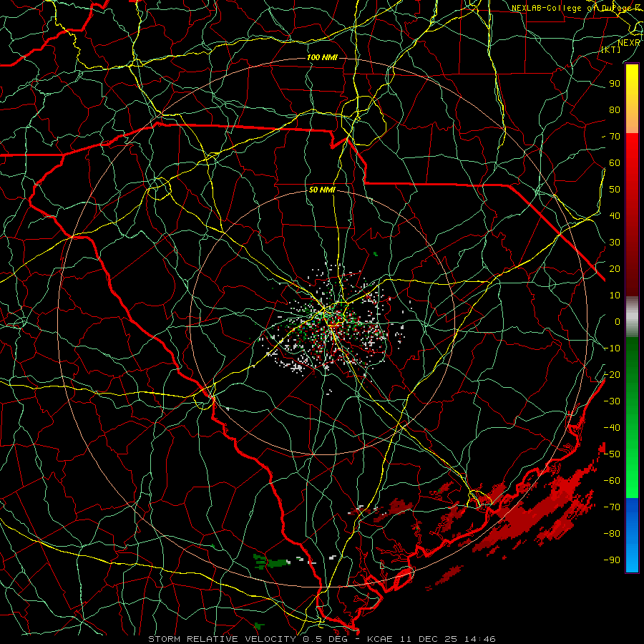The width and height of the screenshot is (644, 644).
Task: Click the positive "20" scale label
Action: pos(615,268)
